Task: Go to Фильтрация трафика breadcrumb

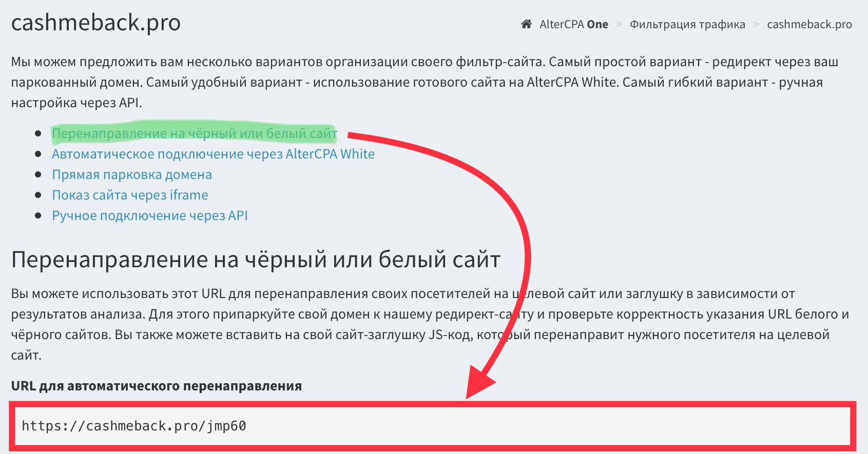Action: point(687,24)
